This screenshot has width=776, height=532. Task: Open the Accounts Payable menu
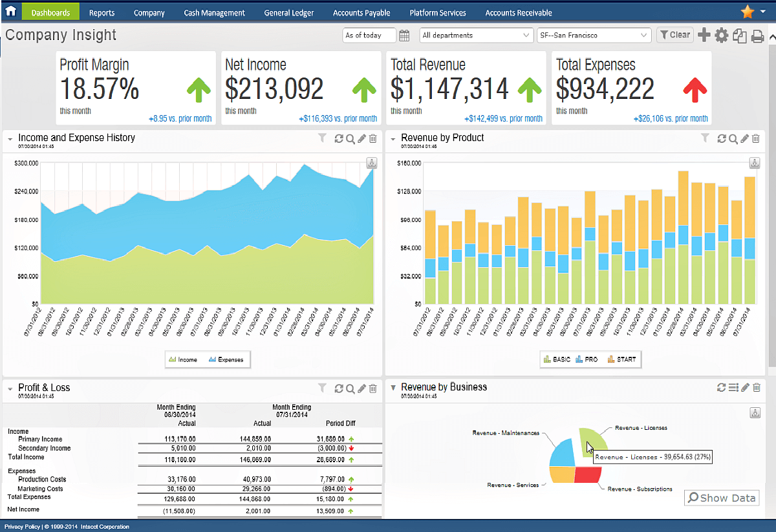pyautogui.click(x=361, y=12)
